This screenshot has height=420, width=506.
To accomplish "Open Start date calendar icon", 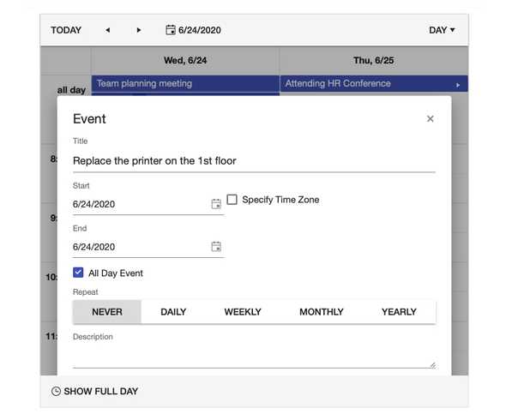I will point(216,204).
